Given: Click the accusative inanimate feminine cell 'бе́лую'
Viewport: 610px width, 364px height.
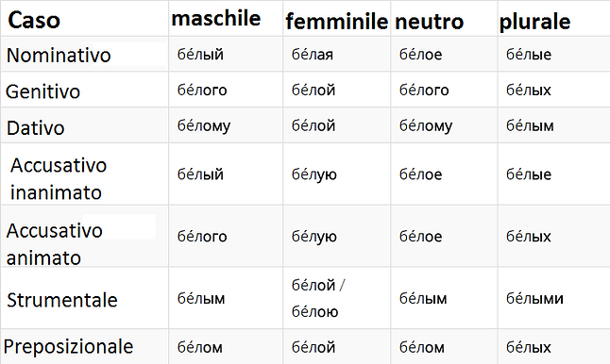Looking at the screenshot, I should click(x=314, y=174).
